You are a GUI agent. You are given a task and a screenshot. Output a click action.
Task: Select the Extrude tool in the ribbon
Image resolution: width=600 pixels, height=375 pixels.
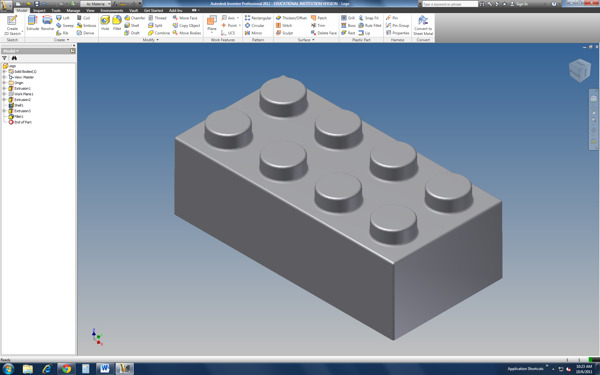point(33,23)
